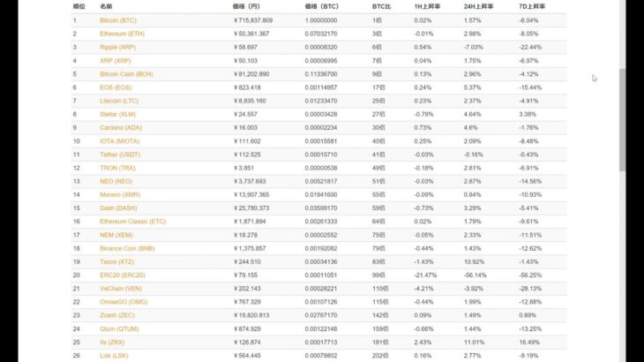Click the 順位 rank column header

[x=79, y=6]
